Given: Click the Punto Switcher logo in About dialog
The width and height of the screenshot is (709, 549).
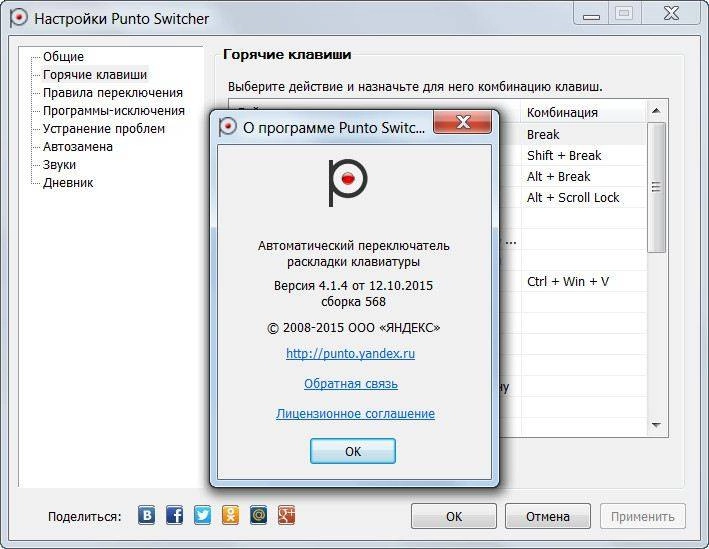Looking at the screenshot, I should tap(347, 183).
